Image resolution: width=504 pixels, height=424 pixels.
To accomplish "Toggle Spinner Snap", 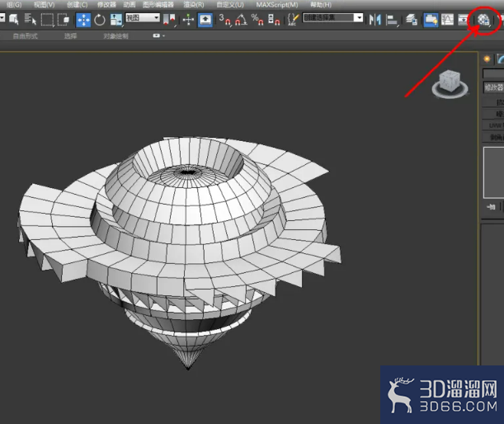I will tap(274, 20).
